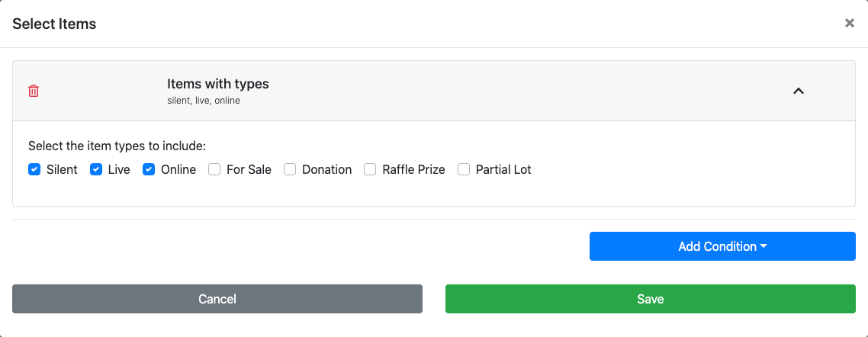This screenshot has width=868, height=337.
Task: Enable the For Sale checkbox
Action: (x=214, y=169)
